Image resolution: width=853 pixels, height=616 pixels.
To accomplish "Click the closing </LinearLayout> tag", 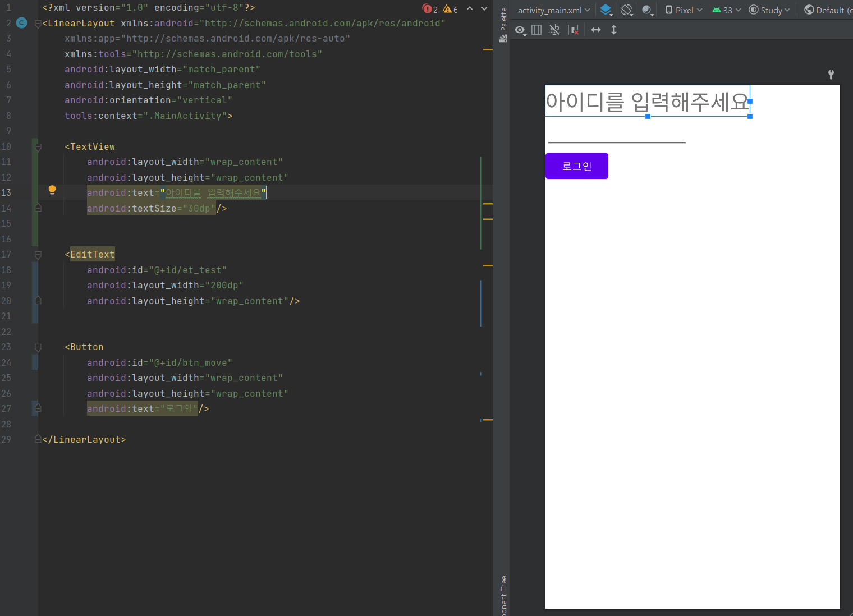I will click(x=84, y=439).
